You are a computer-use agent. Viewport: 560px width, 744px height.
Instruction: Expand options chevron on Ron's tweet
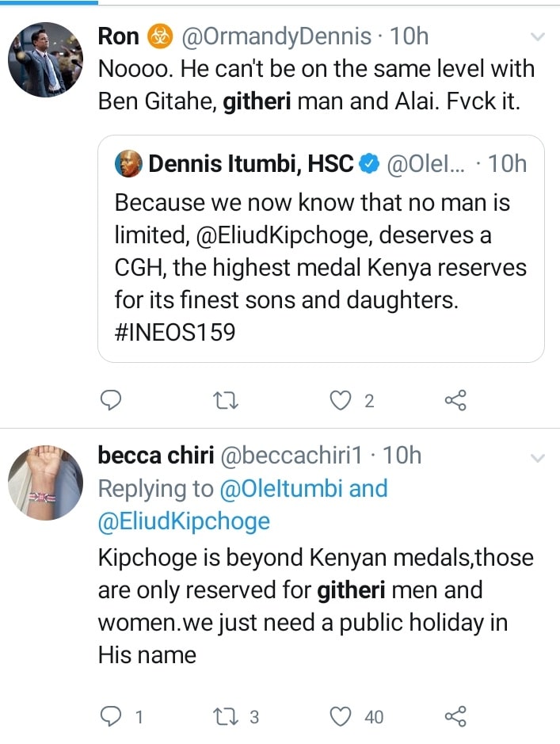537,36
